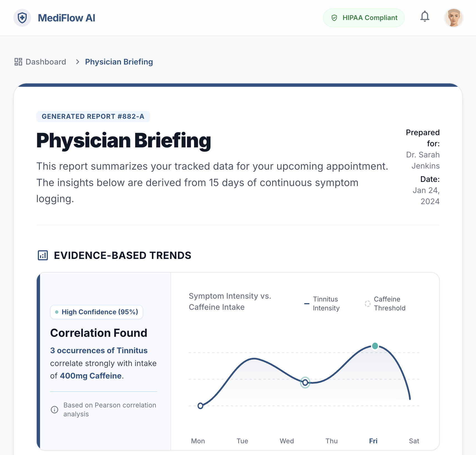
Task: Select the Caffeine Threshold legend icon
Action: [x=367, y=304]
